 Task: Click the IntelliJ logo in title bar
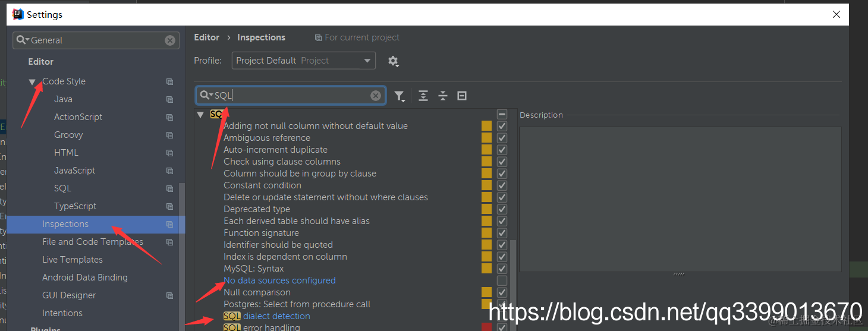coord(18,14)
